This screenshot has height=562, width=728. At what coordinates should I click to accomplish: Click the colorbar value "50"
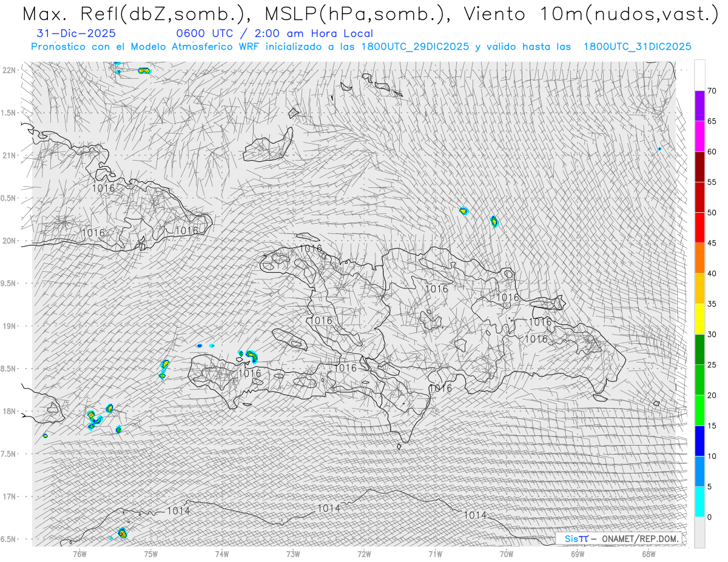pyautogui.click(x=712, y=213)
